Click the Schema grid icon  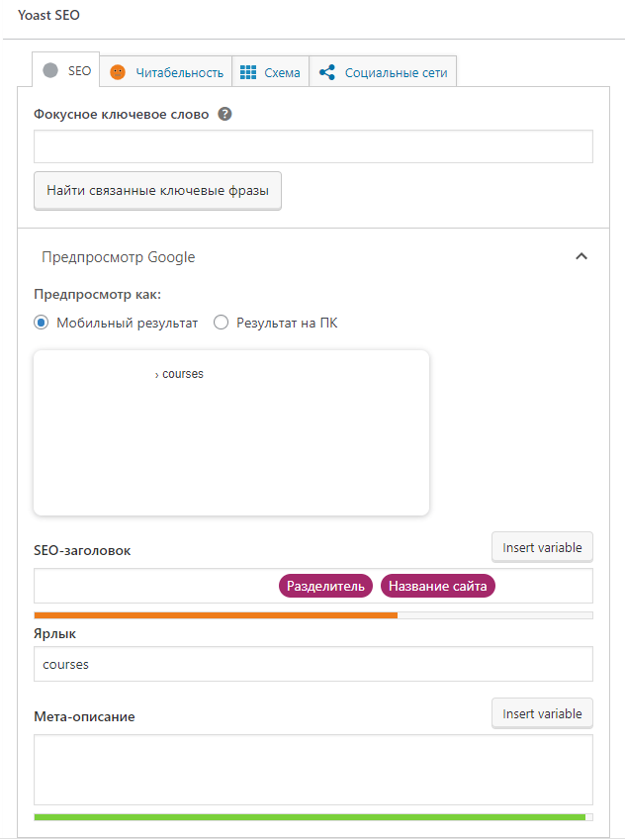tap(249, 72)
